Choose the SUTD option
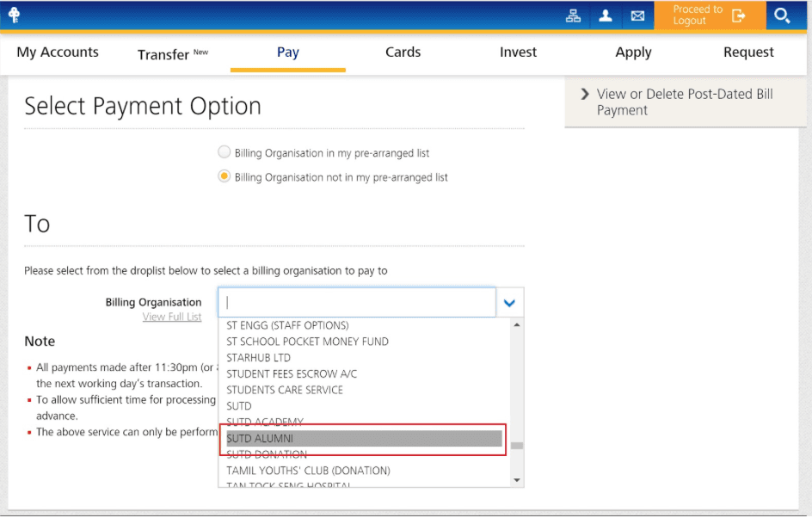This screenshot has width=812, height=518. tap(239, 405)
